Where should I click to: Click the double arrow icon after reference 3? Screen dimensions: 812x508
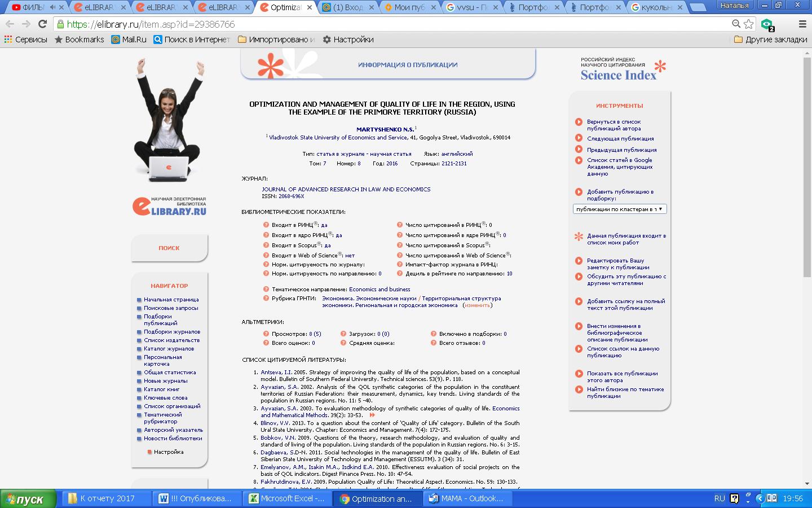372,415
